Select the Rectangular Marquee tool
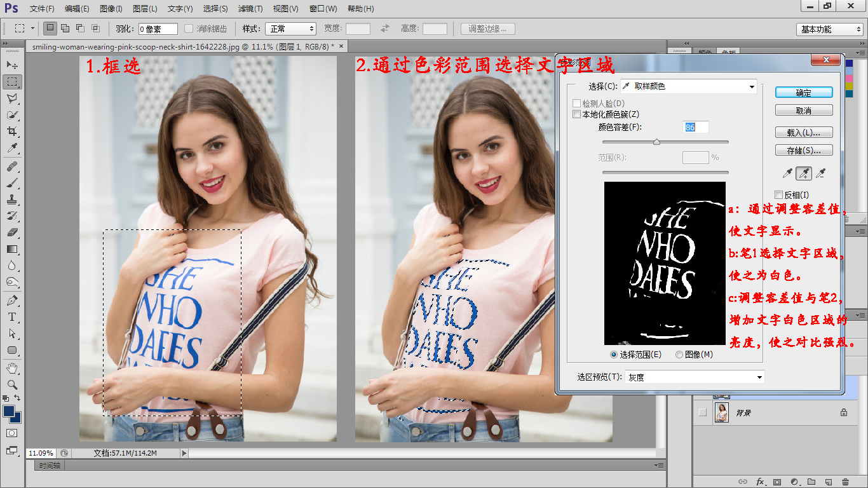 click(x=12, y=81)
